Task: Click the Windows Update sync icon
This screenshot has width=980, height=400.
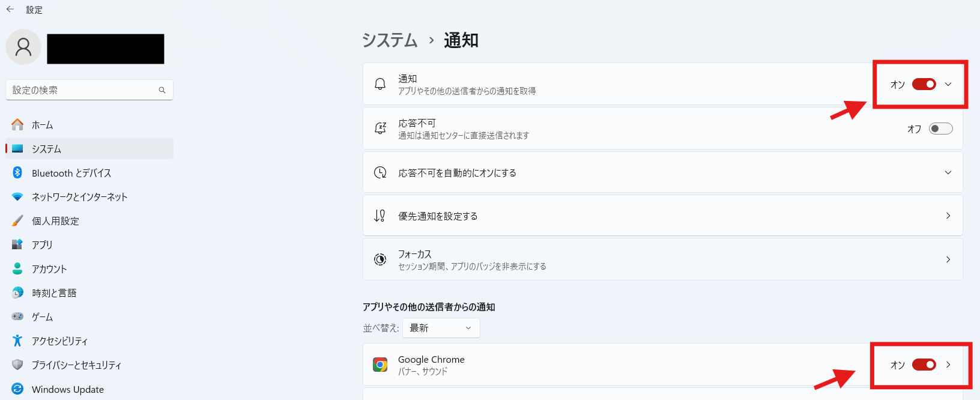Action: [17, 389]
